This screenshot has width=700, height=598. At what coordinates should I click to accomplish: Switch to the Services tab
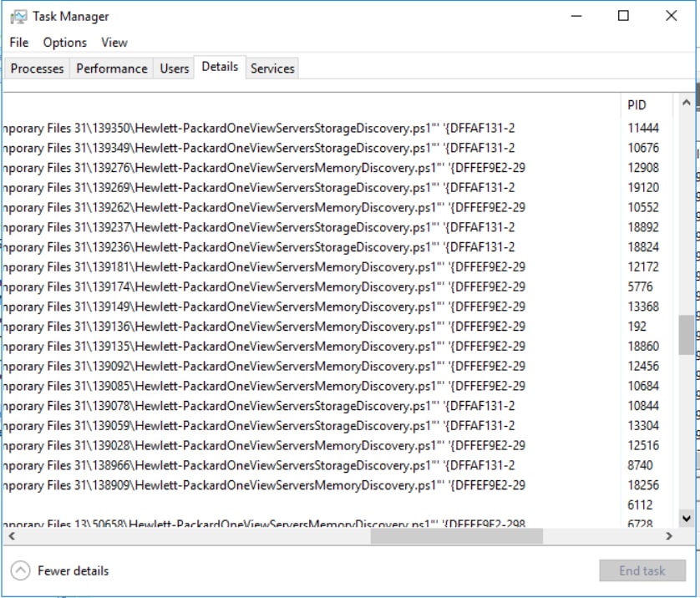pyautogui.click(x=272, y=68)
